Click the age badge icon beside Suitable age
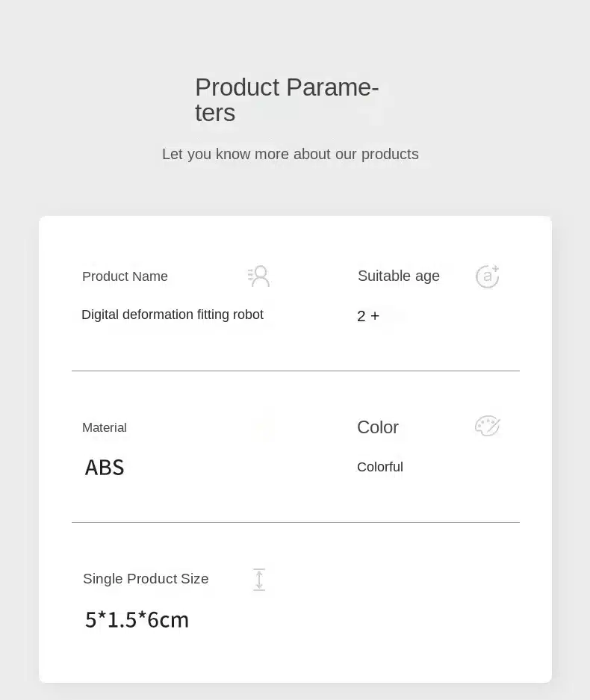Viewport: 590px width, 700px height. [x=488, y=276]
